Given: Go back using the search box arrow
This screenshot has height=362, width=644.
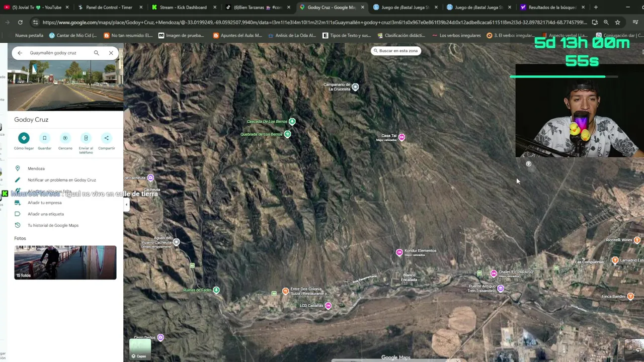Looking at the screenshot, I should [x=20, y=53].
